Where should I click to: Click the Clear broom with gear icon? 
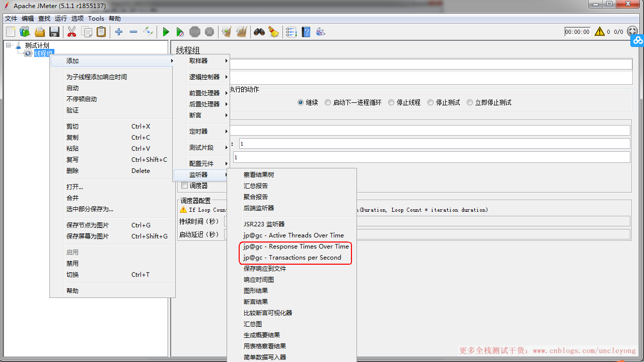click(227, 32)
